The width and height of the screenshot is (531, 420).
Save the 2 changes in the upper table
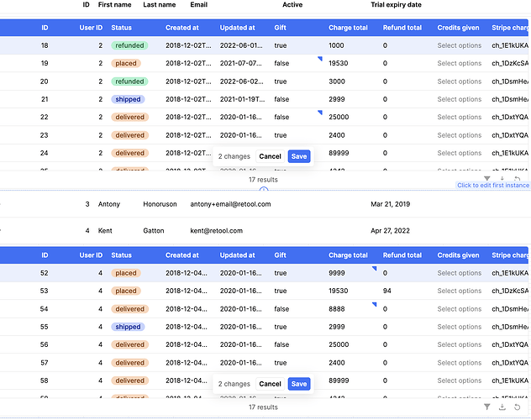[298, 156]
